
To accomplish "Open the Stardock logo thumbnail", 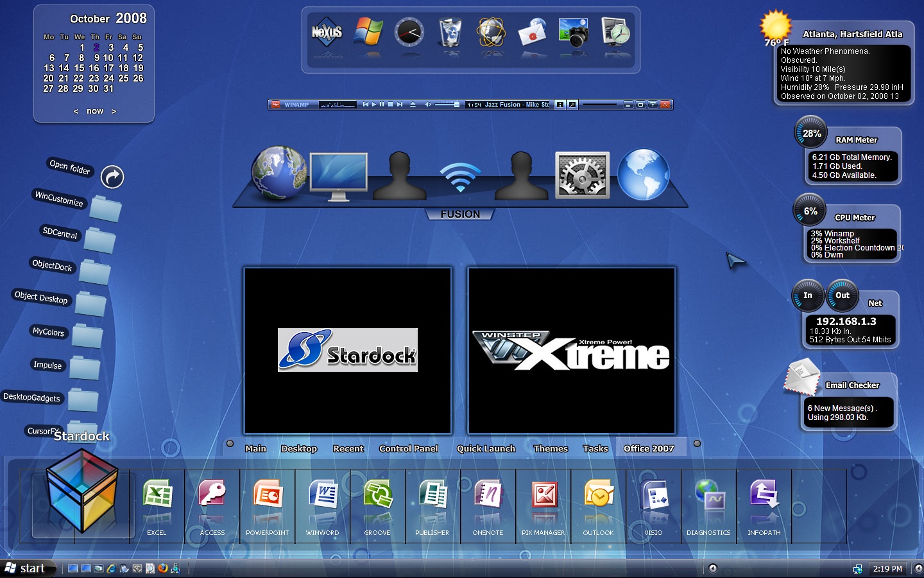I will pyautogui.click(x=347, y=351).
